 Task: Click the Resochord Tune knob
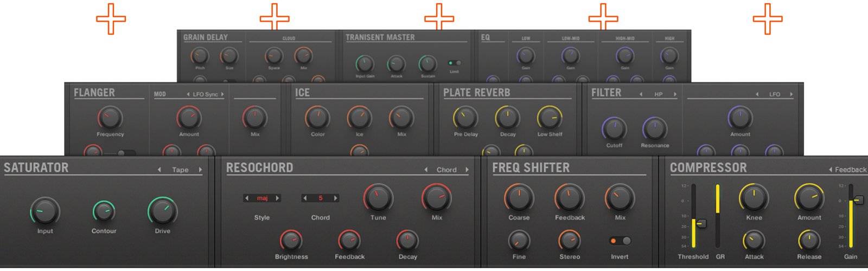[x=378, y=198]
